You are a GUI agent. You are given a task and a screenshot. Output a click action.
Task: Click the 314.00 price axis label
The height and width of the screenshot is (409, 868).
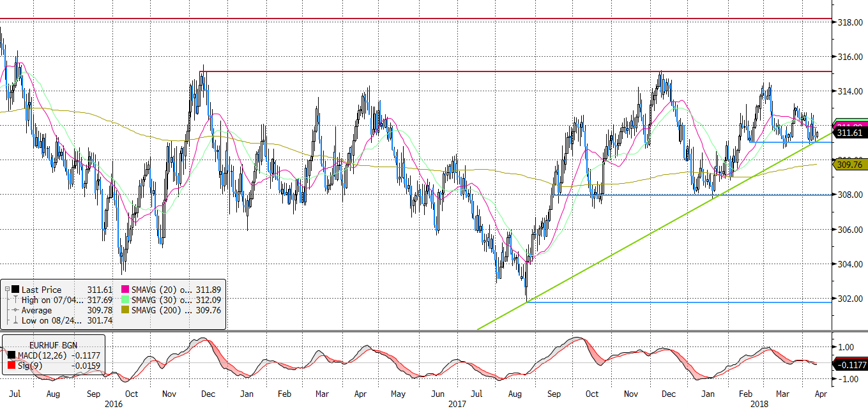(x=849, y=91)
